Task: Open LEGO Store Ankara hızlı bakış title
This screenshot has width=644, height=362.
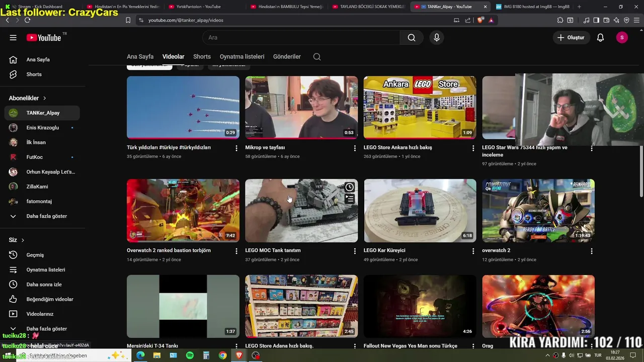Action: point(398,148)
